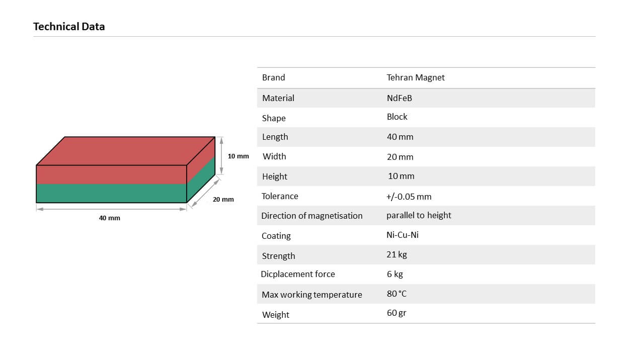Click the 40 mm dimension label under diagram
The image size is (644, 362).
(110, 218)
